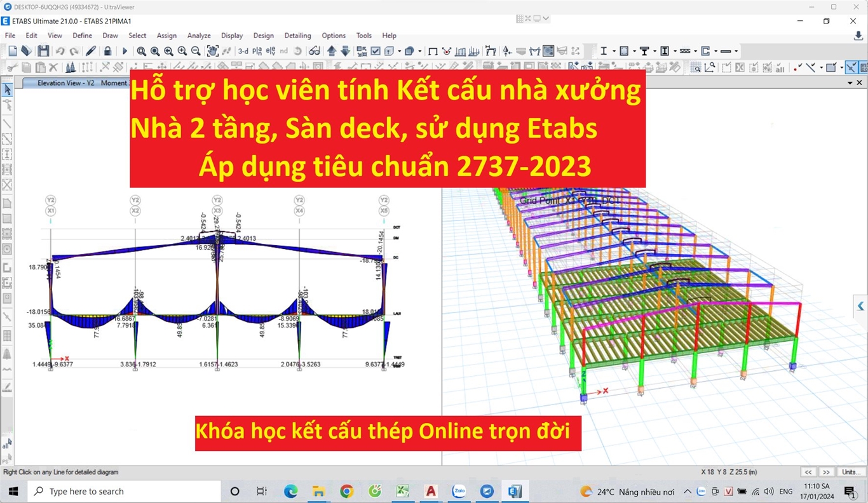The width and height of the screenshot is (868, 503).
Task: Switch to 3-d view button
Action: pyautogui.click(x=243, y=51)
